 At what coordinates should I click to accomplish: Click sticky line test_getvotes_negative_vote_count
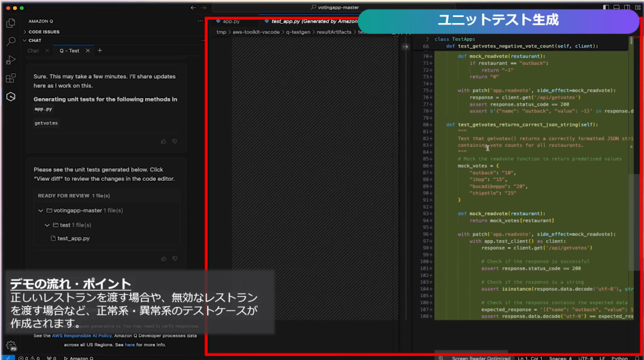[522, 46]
